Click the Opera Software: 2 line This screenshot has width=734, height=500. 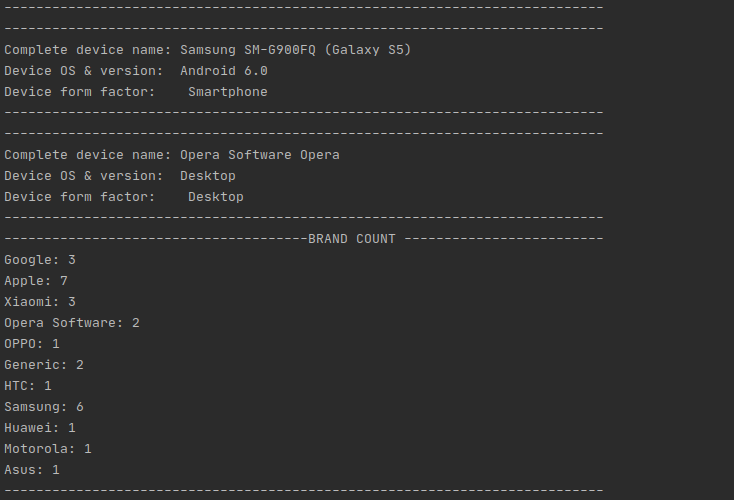pyautogui.click(x=72, y=323)
